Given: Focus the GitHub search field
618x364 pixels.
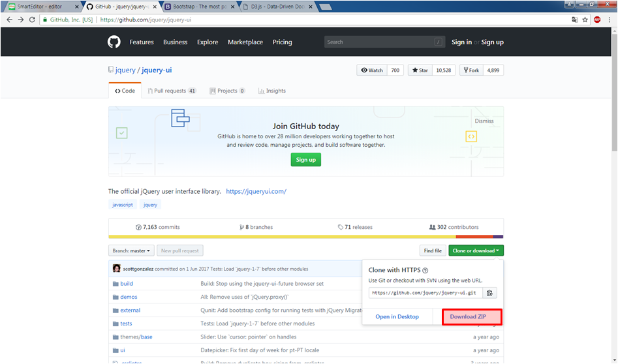Looking at the screenshot, I should pos(384,42).
